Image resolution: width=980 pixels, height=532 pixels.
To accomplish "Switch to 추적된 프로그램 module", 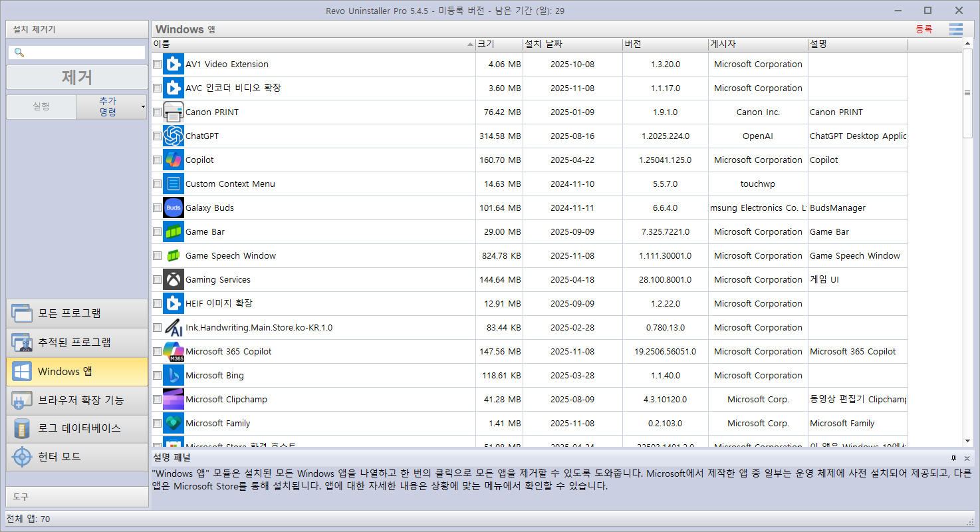I will coord(77,342).
